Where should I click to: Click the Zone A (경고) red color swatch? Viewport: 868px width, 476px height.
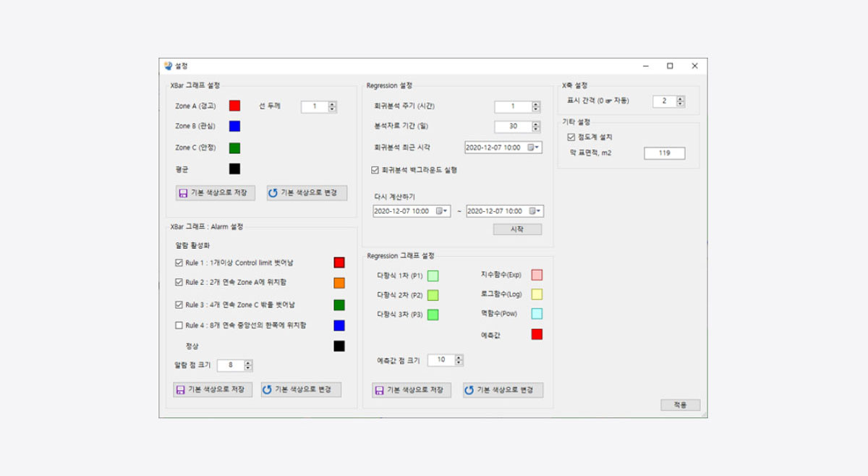[x=234, y=106]
